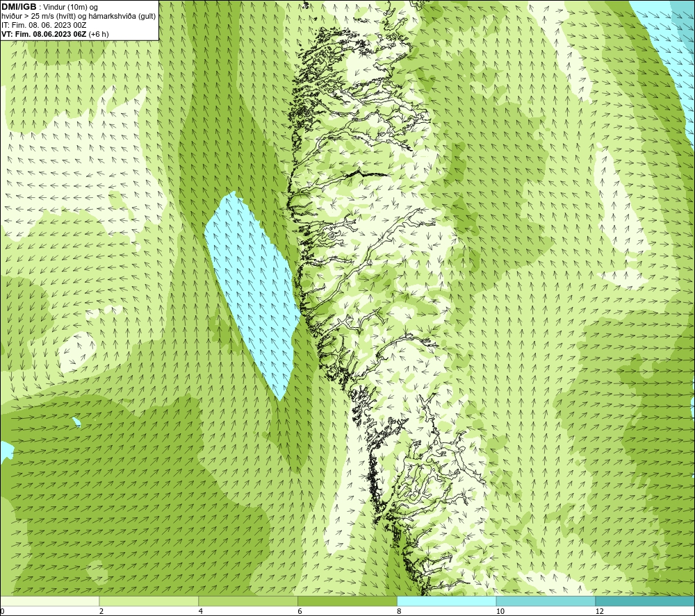Click the 0–2 m/s palest legend swatch
The height and width of the screenshot is (616, 695).
pyautogui.click(x=50, y=601)
